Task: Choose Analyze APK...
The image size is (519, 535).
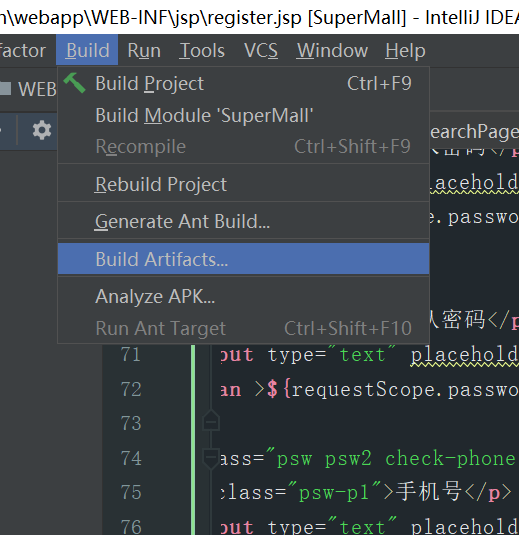Action: click(x=243, y=296)
